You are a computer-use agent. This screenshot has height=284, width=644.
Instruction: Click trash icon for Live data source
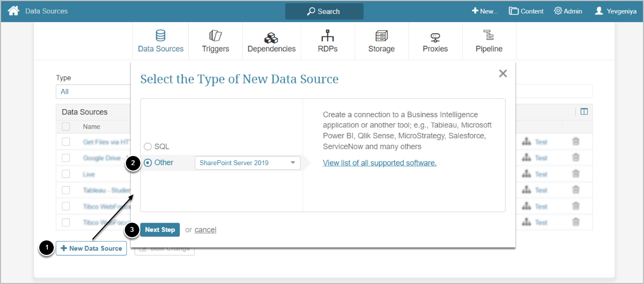[576, 174]
